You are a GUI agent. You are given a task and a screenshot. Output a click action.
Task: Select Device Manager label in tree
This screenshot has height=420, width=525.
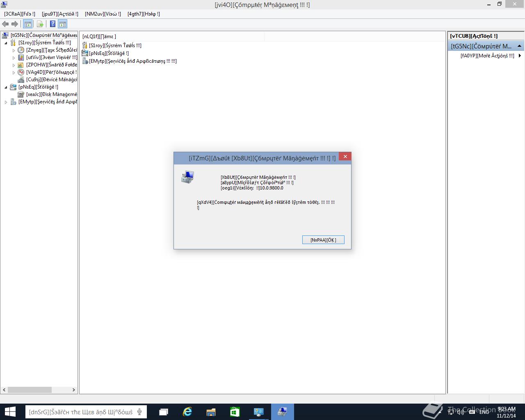[52, 80]
